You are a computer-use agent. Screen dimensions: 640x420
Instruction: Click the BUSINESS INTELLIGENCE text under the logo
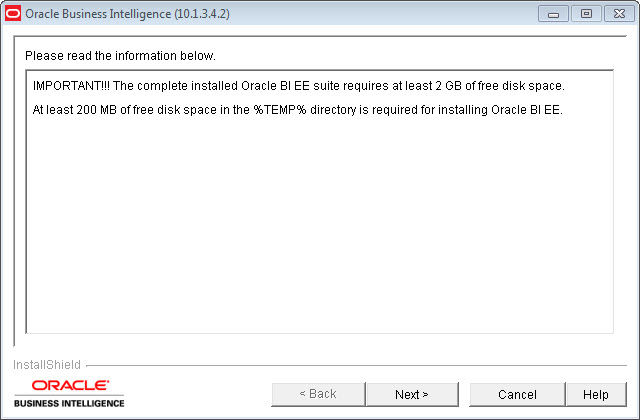[x=69, y=403]
